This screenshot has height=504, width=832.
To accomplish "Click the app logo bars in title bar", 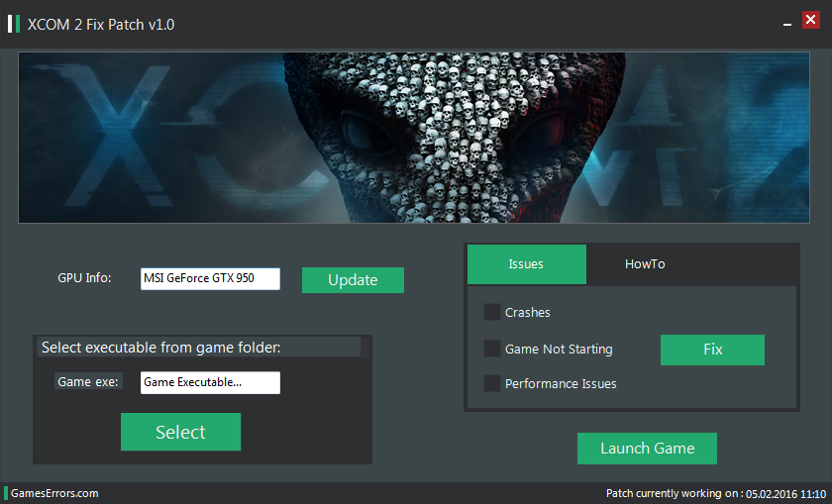I will (14, 24).
